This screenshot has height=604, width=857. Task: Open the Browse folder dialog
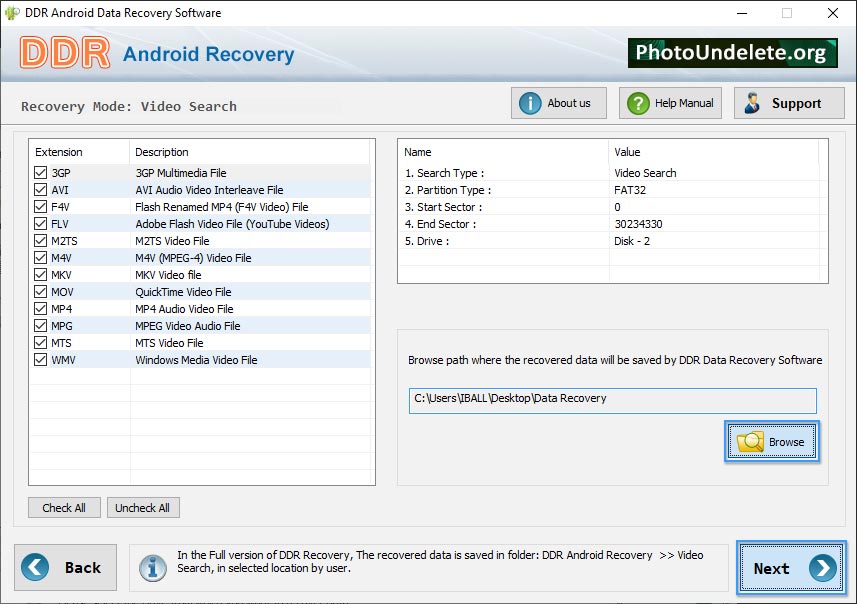(771, 442)
